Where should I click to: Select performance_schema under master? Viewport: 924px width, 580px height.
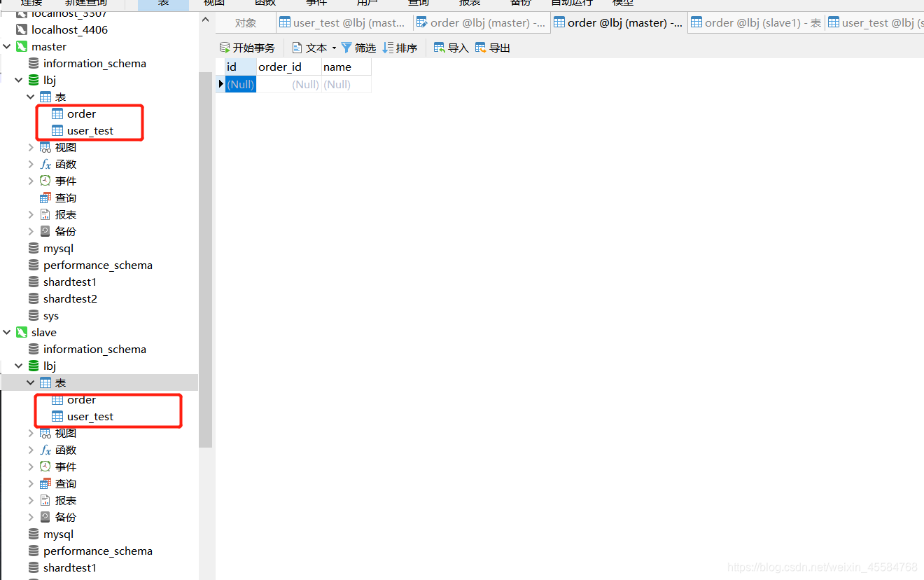[97, 265]
